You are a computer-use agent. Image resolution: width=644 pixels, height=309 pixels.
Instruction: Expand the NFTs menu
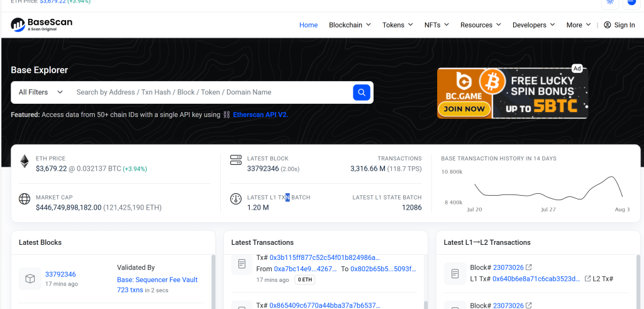[436, 25]
